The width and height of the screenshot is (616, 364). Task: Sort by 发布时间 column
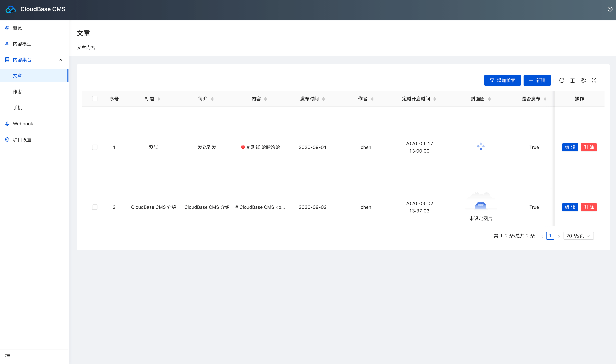point(323,99)
